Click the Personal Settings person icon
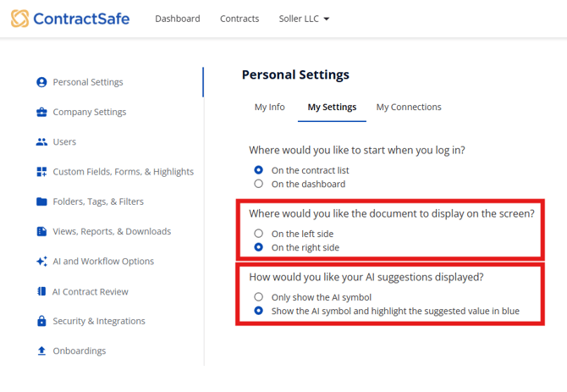This screenshot has width=567, height=392. [41, 82]
